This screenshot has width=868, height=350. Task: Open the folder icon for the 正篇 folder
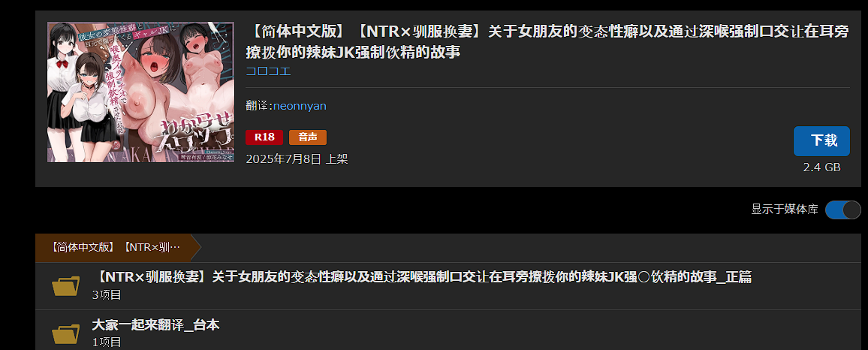pyautogui.click(x=66, y=285)
